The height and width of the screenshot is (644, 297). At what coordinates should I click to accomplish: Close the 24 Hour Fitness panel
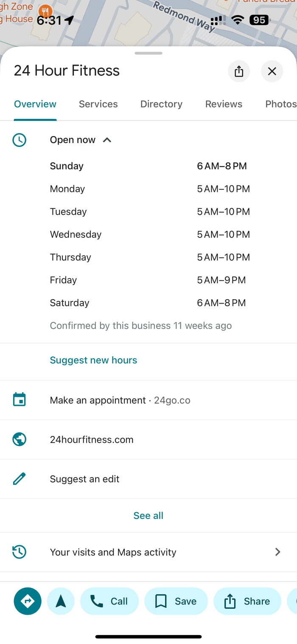[x=272, y=71]
